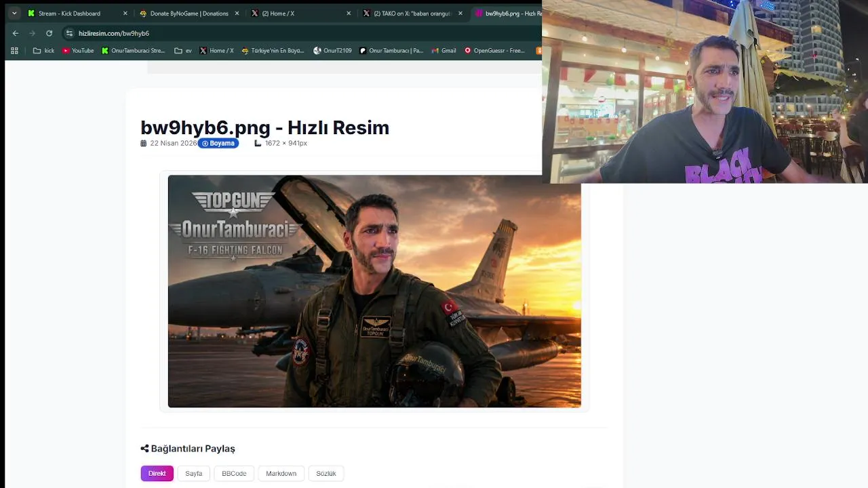Select the Sözlük link option
Image resolution: width=868 pixels, height=488 pixels.
pos(326,474)
